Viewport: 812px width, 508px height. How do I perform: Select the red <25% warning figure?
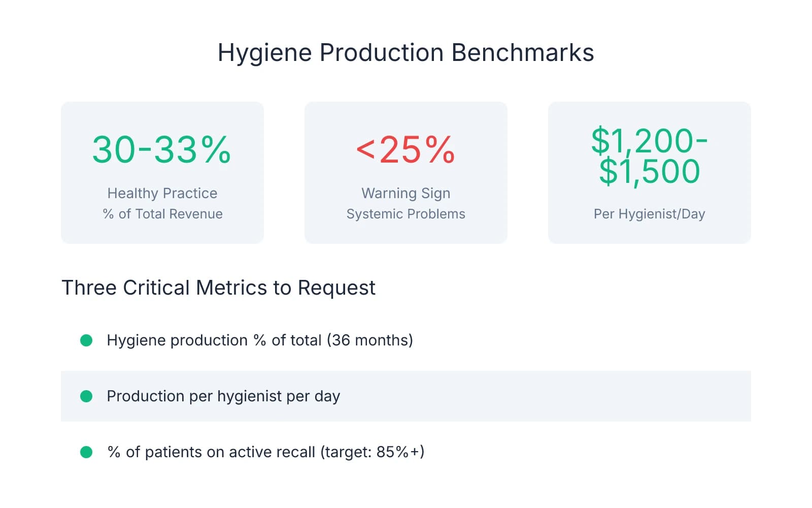[405, 148]
